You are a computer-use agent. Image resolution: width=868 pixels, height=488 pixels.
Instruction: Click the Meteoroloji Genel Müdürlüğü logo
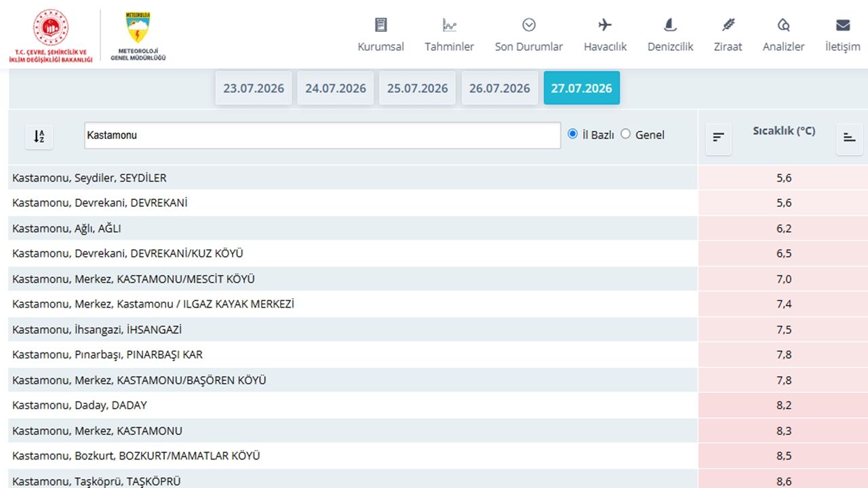coord(138,36)
